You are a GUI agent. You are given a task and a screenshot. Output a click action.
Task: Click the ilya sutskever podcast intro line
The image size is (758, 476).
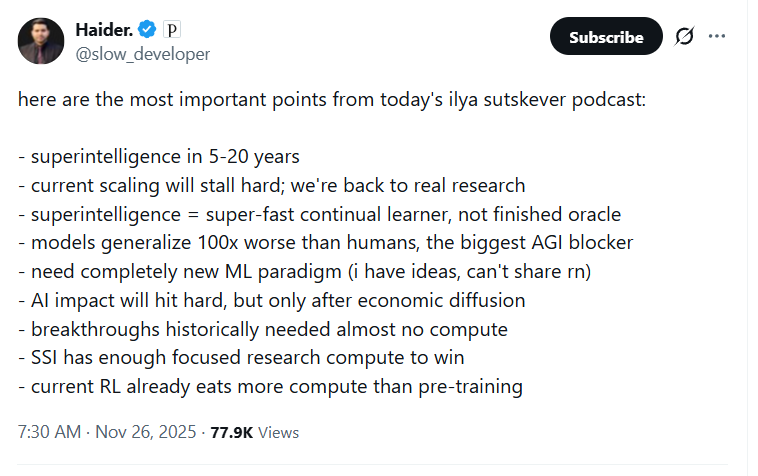point(332,100)
